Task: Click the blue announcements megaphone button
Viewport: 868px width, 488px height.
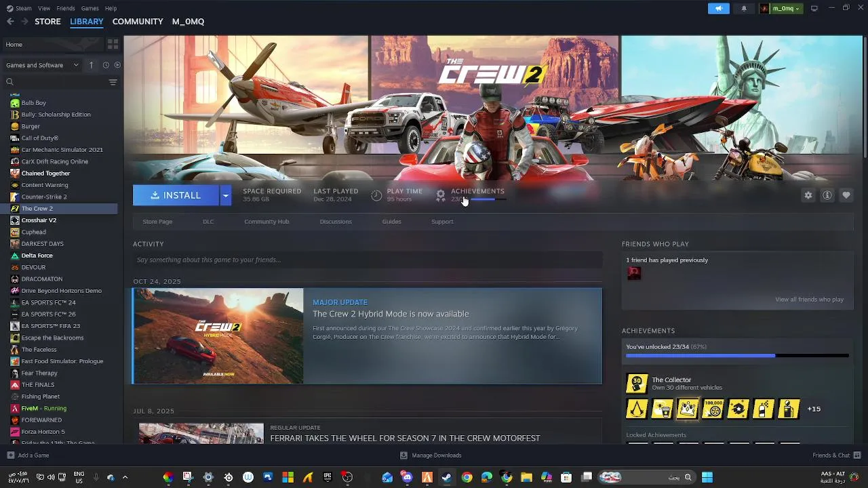Action: [x=719, y=8]
